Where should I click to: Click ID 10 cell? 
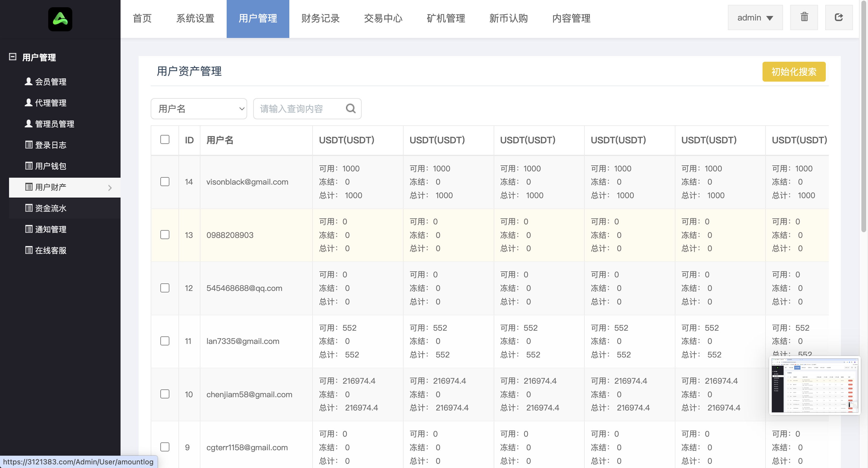[x=189, y=394]
